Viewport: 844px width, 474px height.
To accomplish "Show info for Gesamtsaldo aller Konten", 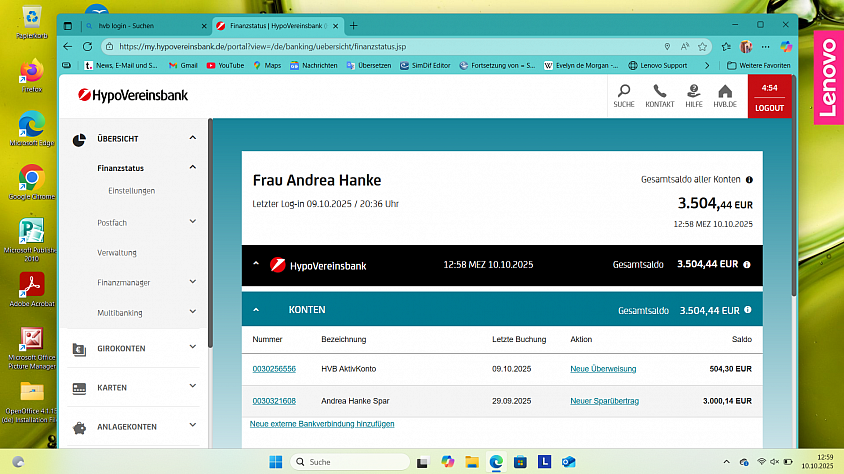I will (749, 180).
